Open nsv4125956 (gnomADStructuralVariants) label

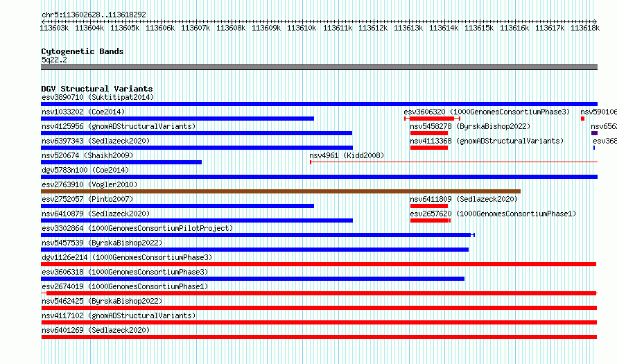(x=119, y=126)
